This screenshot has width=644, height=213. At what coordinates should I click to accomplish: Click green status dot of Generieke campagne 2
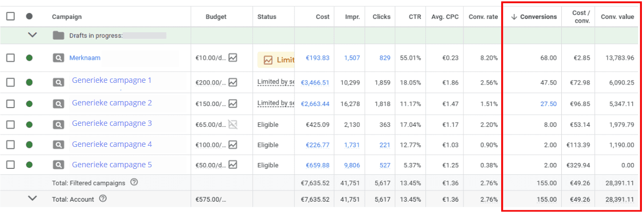point(29,104)
